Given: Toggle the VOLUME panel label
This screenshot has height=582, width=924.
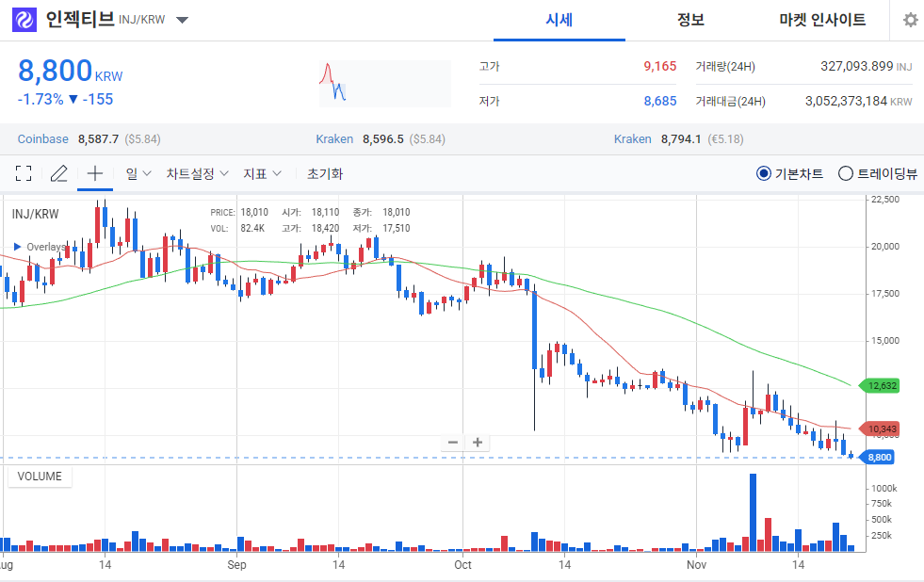Looking at the screenshot, I should (40, 477).
